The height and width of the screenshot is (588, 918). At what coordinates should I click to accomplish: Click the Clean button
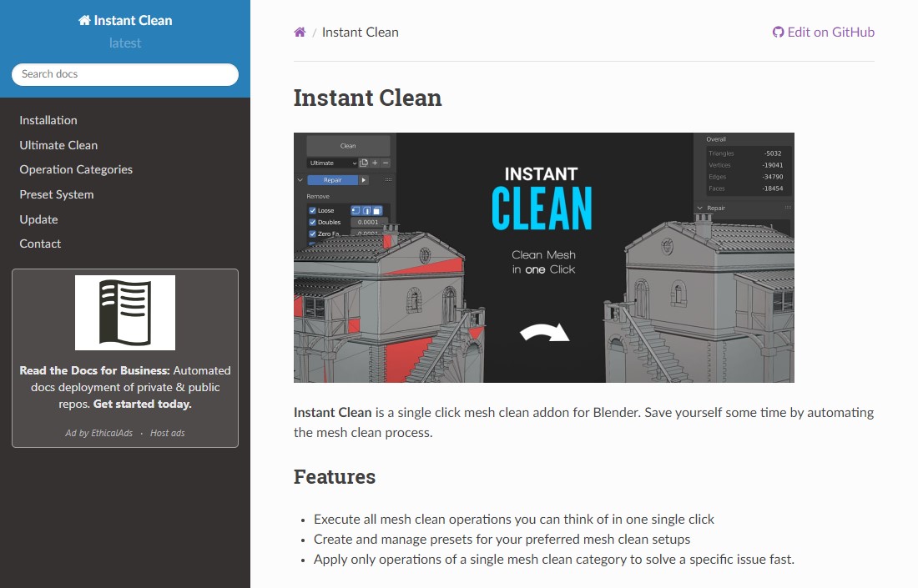(x=348, y=146)
